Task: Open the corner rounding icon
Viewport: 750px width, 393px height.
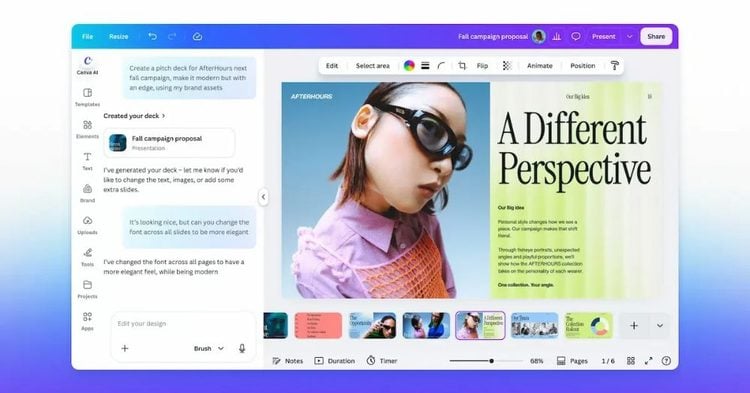Action: (x=441, y=66)
